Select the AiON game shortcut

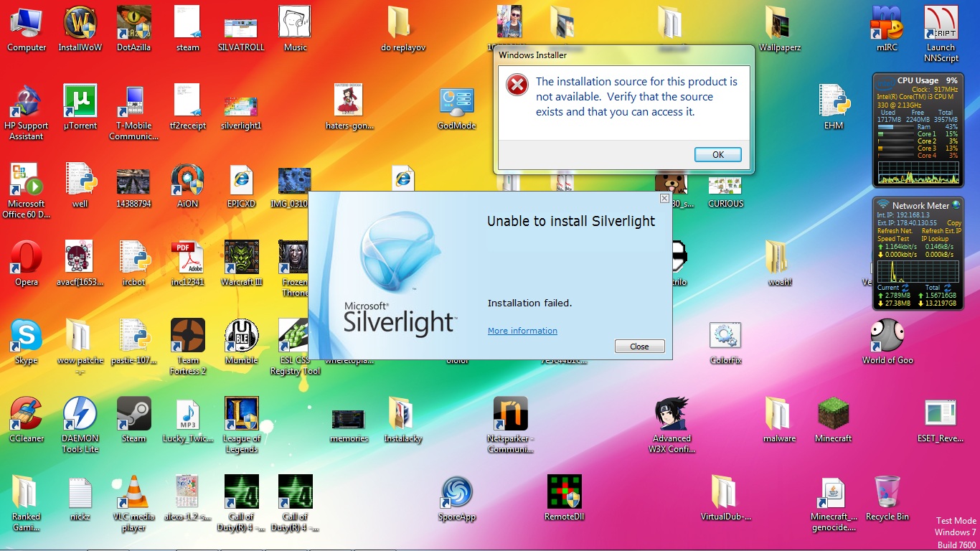(187, 185)
